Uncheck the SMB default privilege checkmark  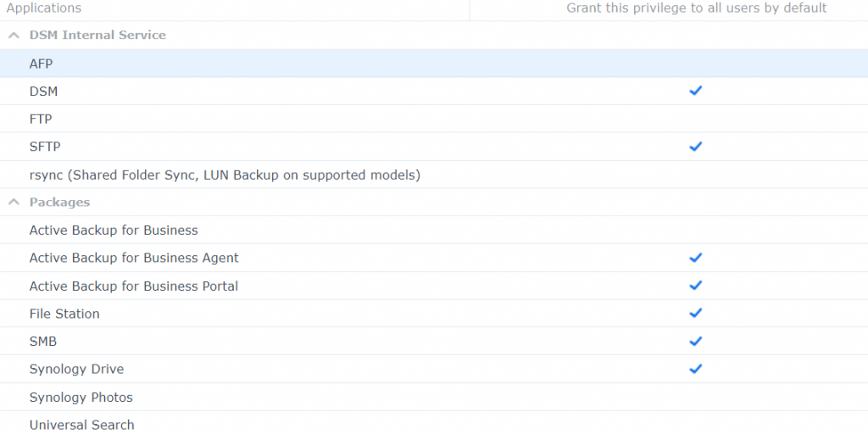tap(696, 342)
